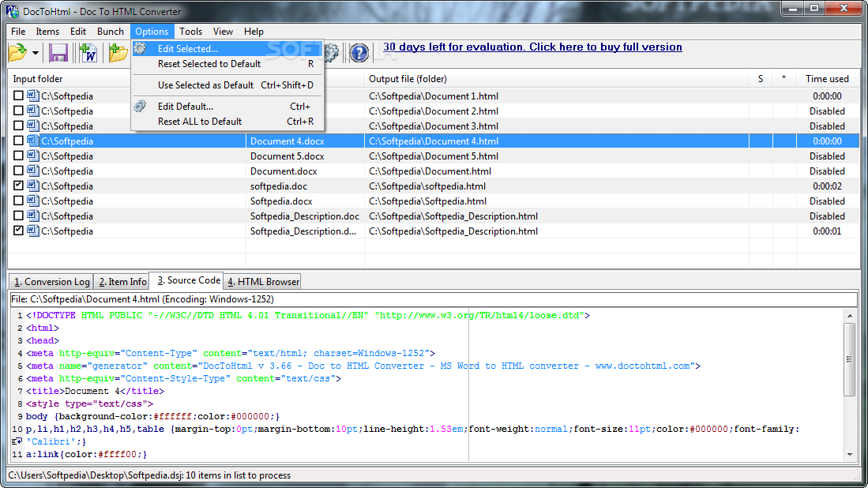
Task: Switch to the 2. Item Info tab
Action: tap(123, 282)
